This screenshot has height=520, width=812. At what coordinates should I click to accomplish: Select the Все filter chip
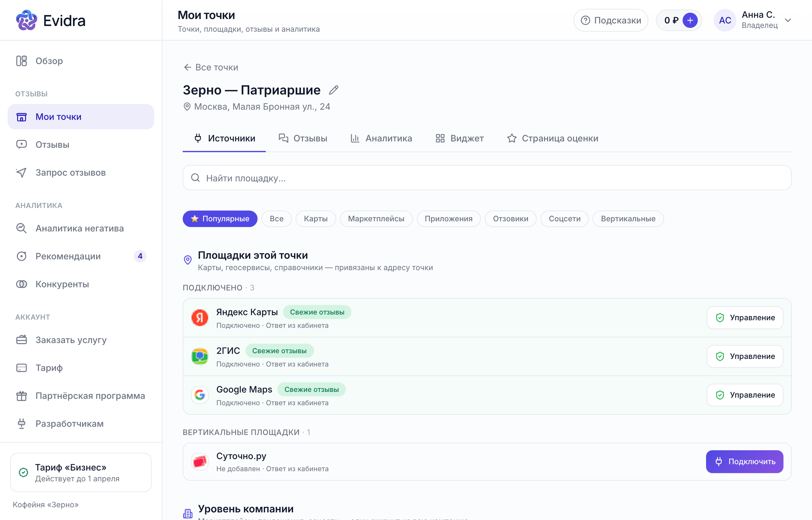pyautogui.click(x=276, y=219)
